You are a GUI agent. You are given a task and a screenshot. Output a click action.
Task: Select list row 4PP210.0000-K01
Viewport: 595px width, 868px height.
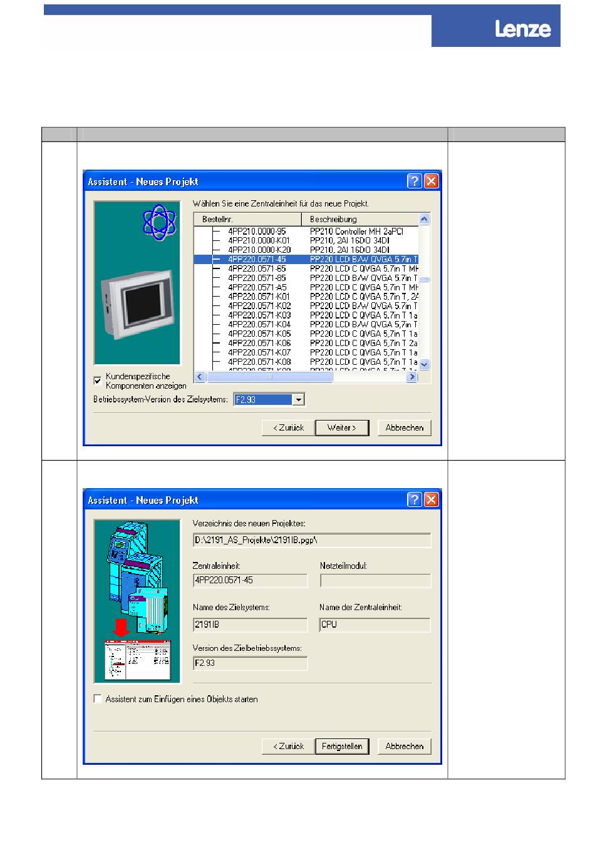[x=306, y=240]
